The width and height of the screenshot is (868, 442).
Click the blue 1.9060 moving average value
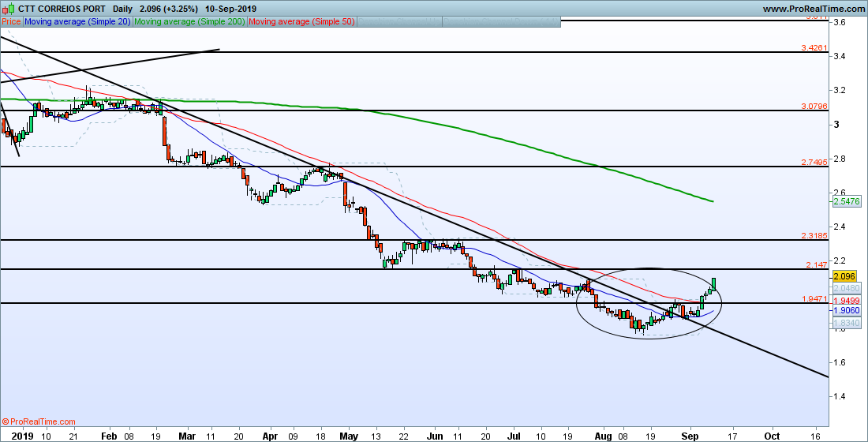pos(847,311)
